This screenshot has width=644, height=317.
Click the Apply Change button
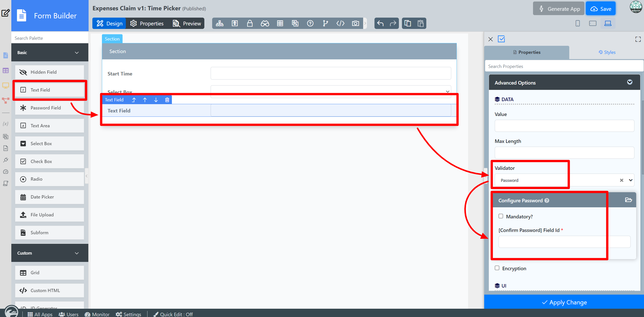[564, 302]
